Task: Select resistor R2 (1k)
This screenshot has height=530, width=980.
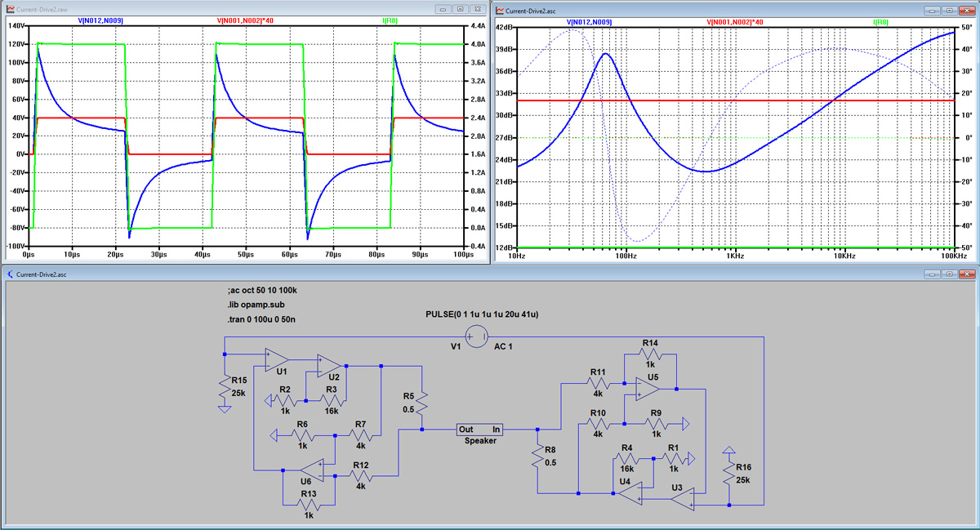Action: pyautogui.click(x=285, y=402)
